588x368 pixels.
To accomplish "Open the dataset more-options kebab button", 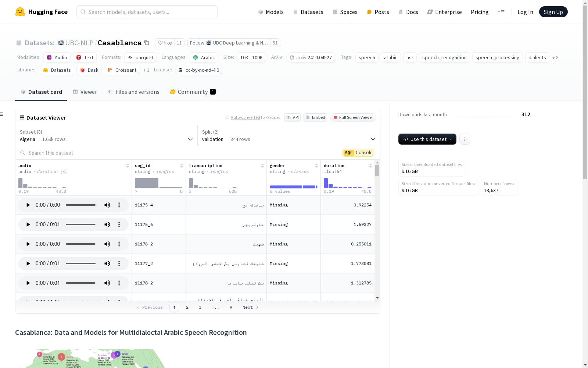I will [465, 139].
